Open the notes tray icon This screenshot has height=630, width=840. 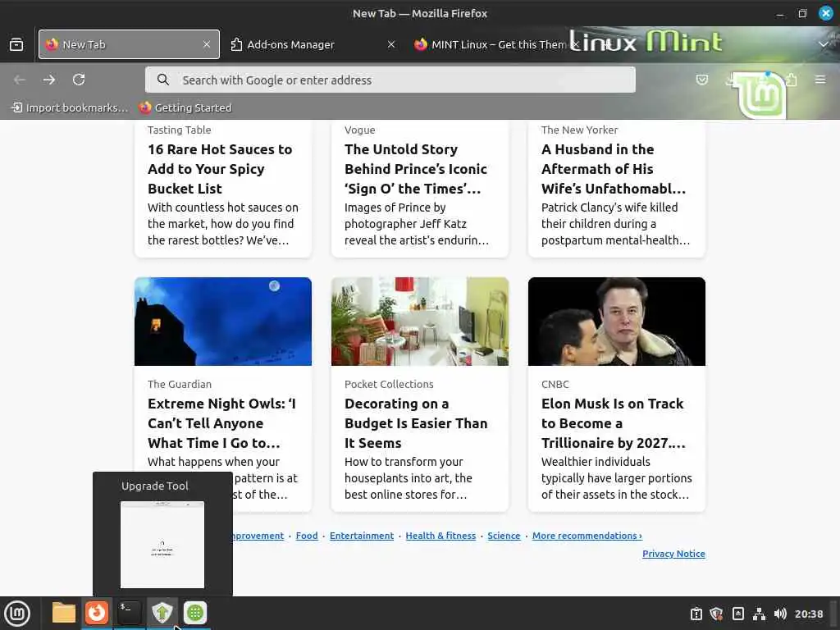pyautogui.click(x=737, y=614)
